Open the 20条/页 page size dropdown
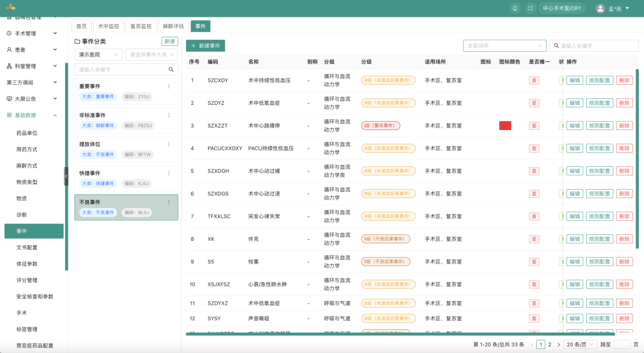The width and height of the screenshot is (644, 353). 580,345
